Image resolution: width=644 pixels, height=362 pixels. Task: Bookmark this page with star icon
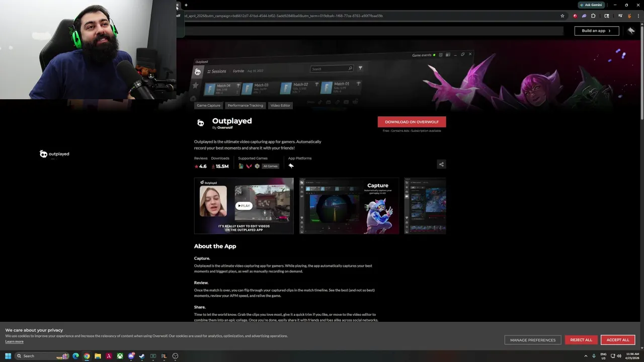(562, 16)
